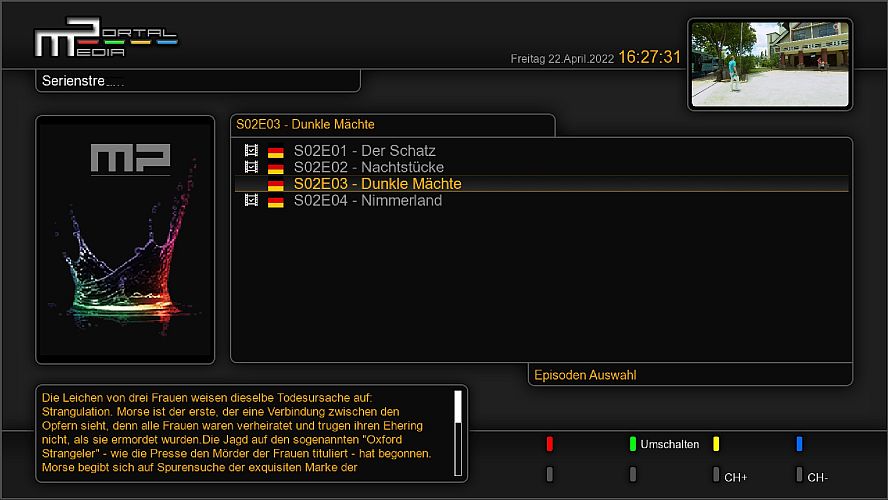888x500 pixels.
Task: Click the watched film icon beside S02E04
Action: coord(251,201)
